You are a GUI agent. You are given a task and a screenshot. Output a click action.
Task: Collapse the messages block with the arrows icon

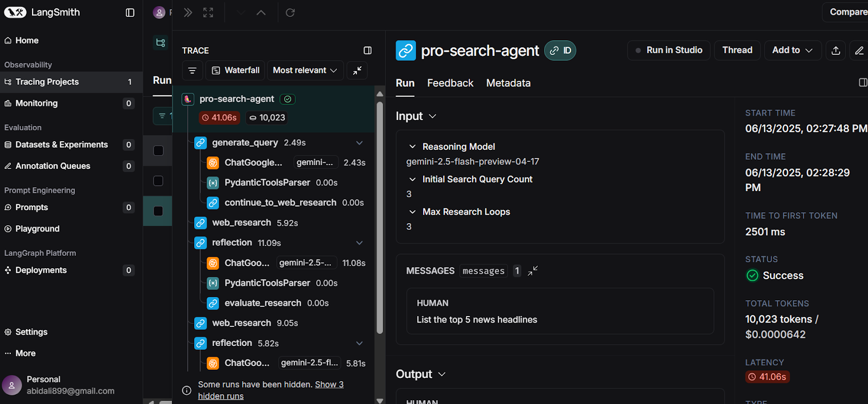tap(533, 270)
